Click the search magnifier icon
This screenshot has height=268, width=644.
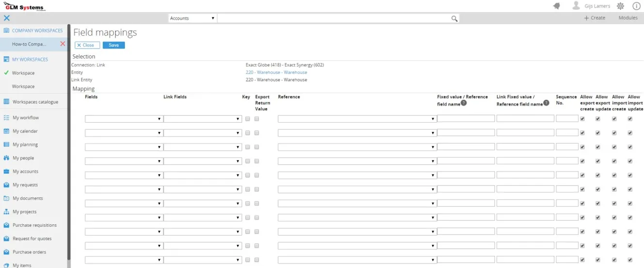(x=454, y=18)
